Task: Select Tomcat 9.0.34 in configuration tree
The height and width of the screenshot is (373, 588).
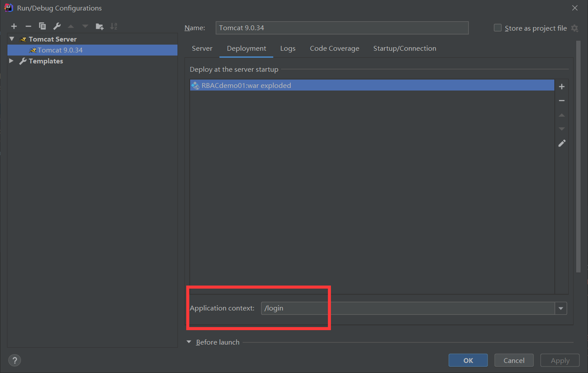Action: [92, 50]
